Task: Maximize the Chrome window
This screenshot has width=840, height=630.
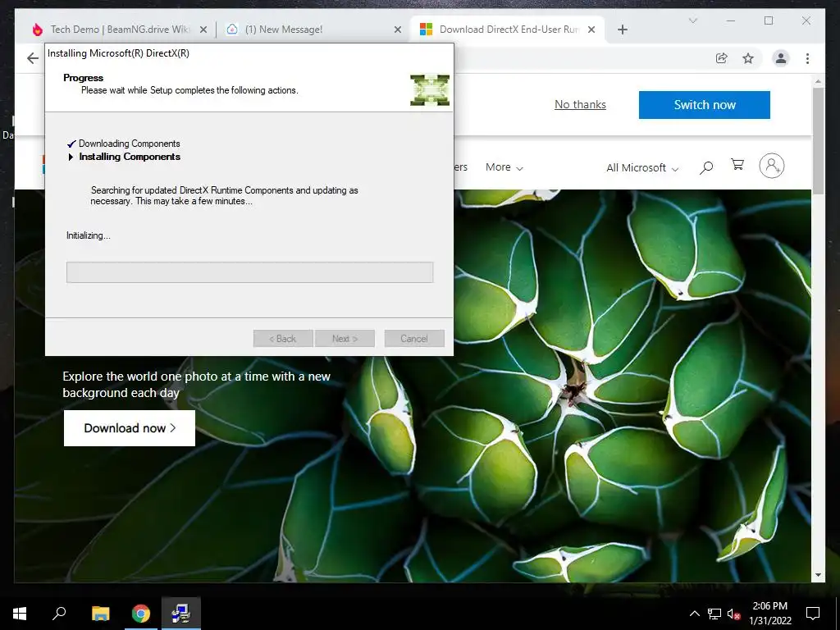Action: 768,21
